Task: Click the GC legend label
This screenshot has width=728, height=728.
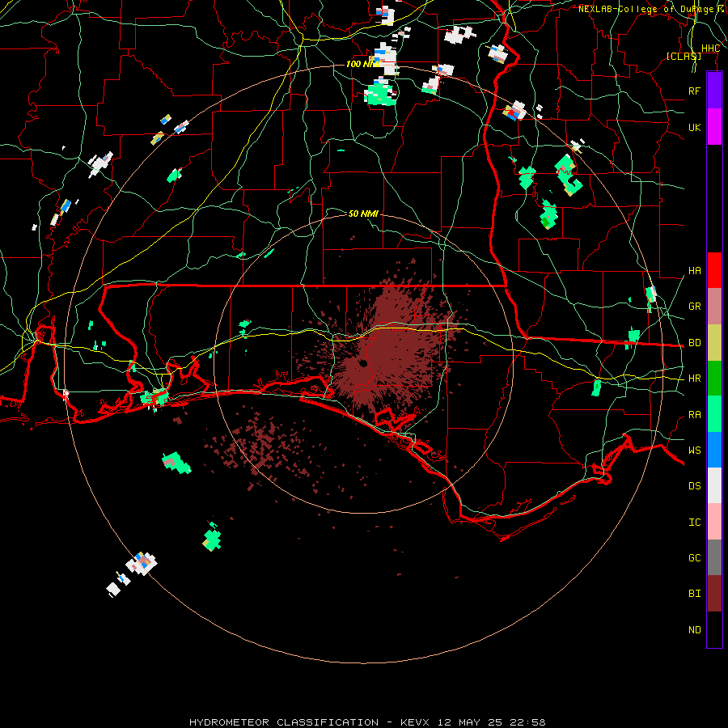Action: tap(694, 558)
